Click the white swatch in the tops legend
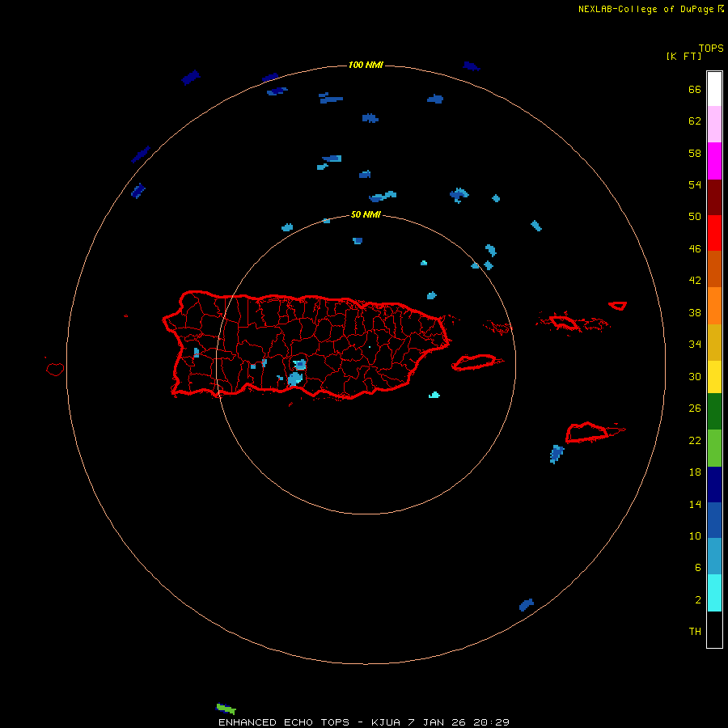Image resolution: width=728 pixels, height=728 pixels. point(714,89)
